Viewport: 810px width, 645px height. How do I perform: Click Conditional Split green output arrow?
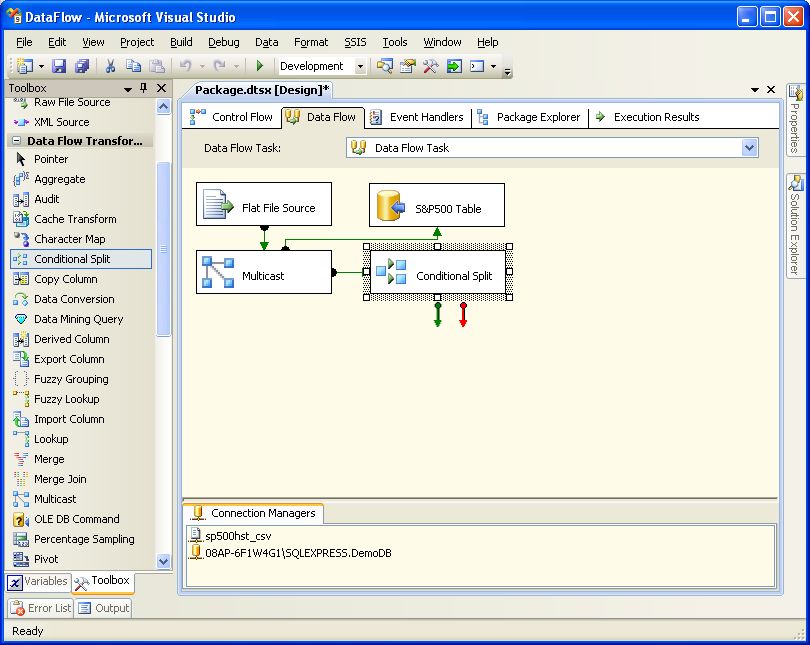coord(438,314)
